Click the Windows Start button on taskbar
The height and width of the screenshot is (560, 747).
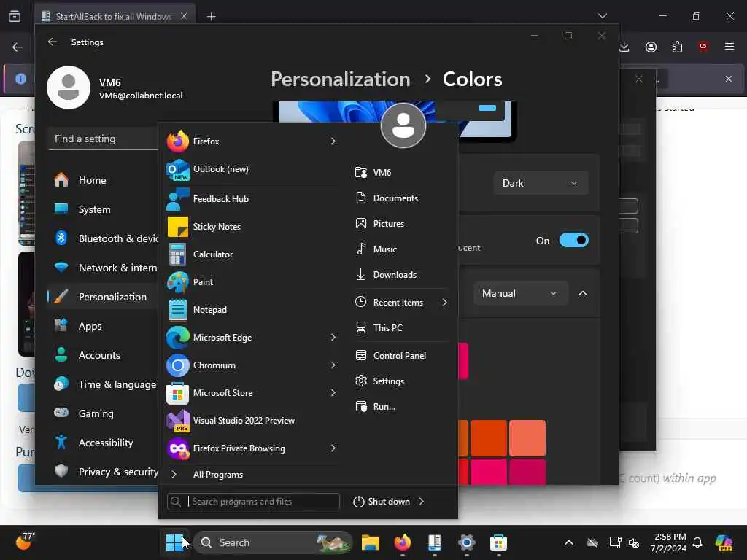tap(174, 542)
